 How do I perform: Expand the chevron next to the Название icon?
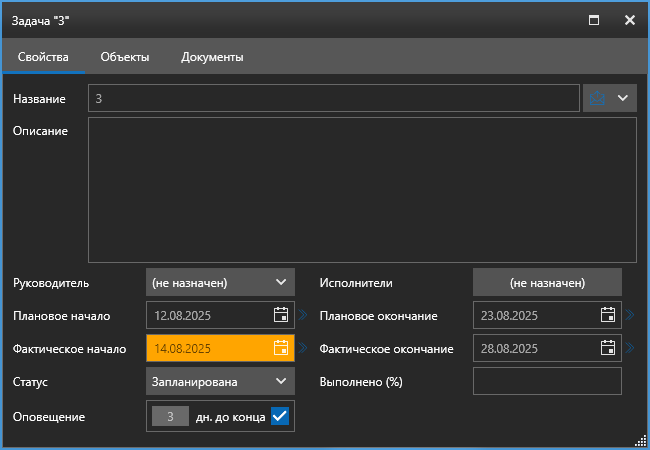(x=623, y=98)
